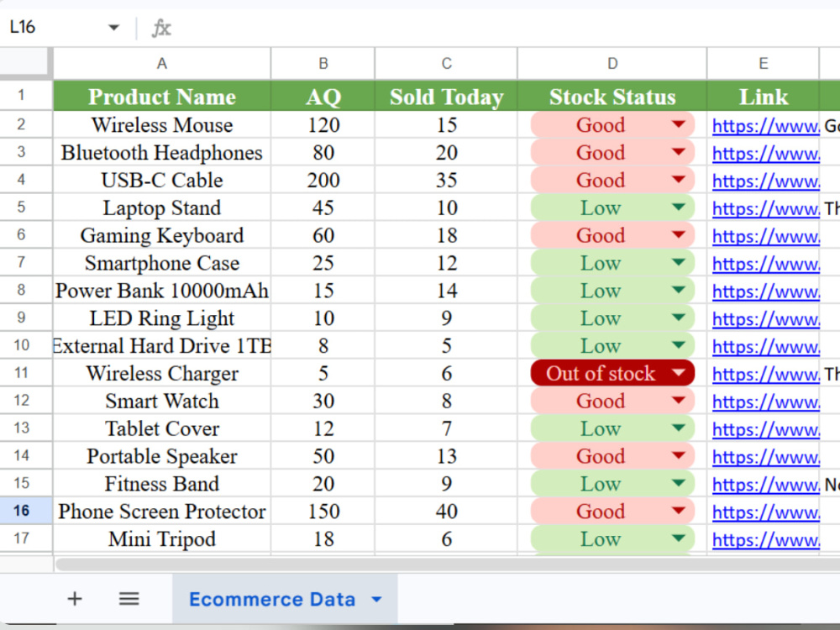Select AQ value 200 for USB-C Cable
This screenshot has width=840, height=630.
pyautogui.click(x=323, y=180)
